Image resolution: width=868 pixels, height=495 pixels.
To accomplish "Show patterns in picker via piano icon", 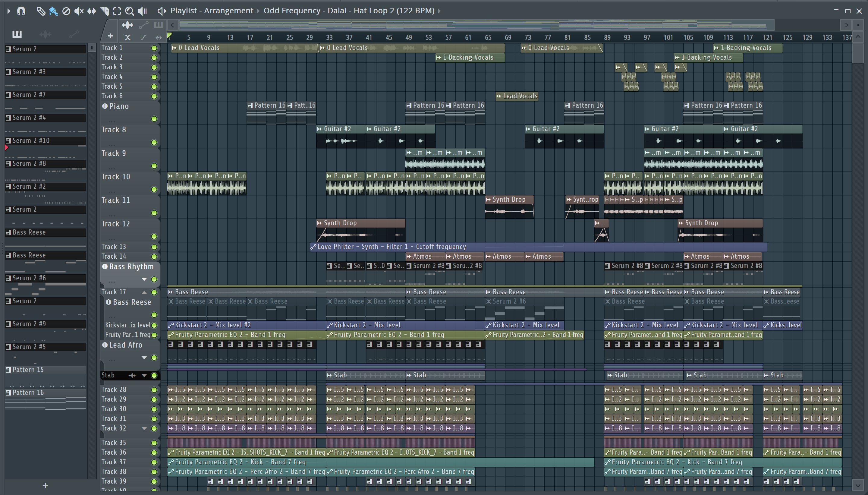I will (x=17, y=34).
